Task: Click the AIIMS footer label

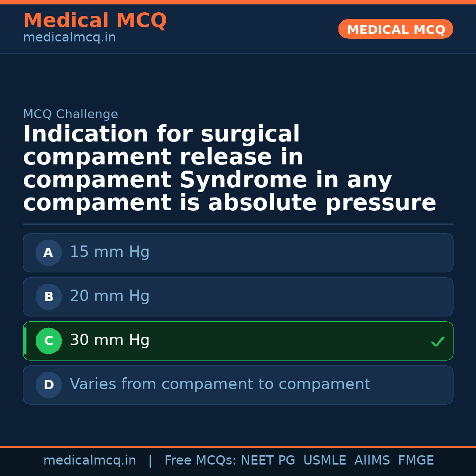Action: pyautogui.click(x=372, y=461)
